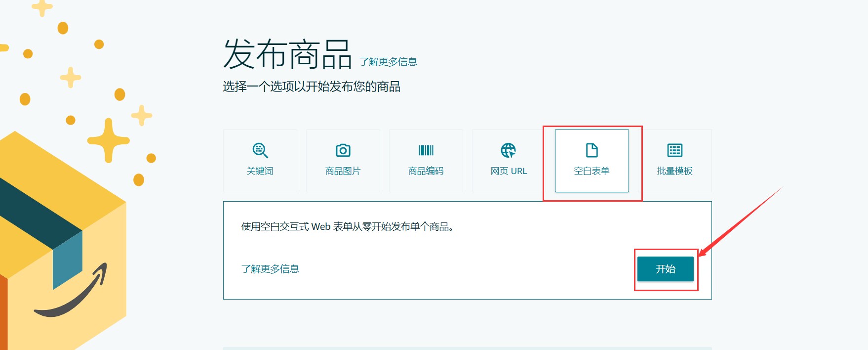Open the 批量模板 option label

click(x=674, y=171)
